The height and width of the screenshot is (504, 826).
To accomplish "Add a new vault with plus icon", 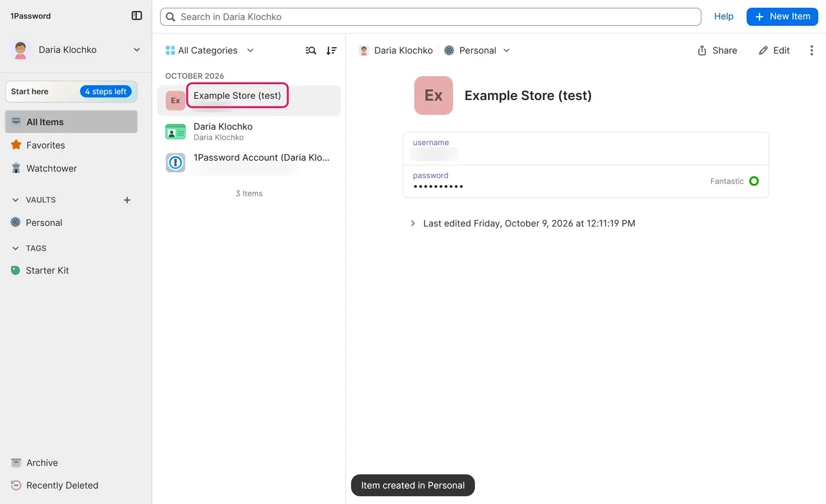I will point(127,200).
